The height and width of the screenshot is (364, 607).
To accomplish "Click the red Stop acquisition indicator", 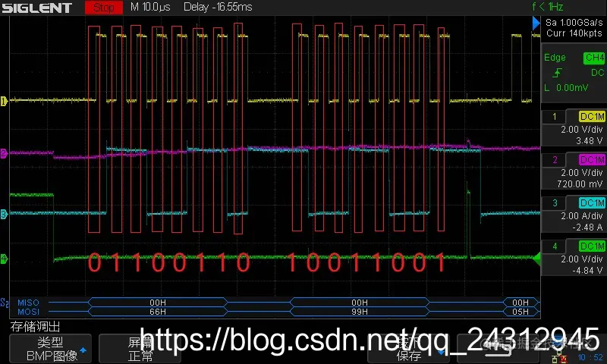I will coord(104,8).
